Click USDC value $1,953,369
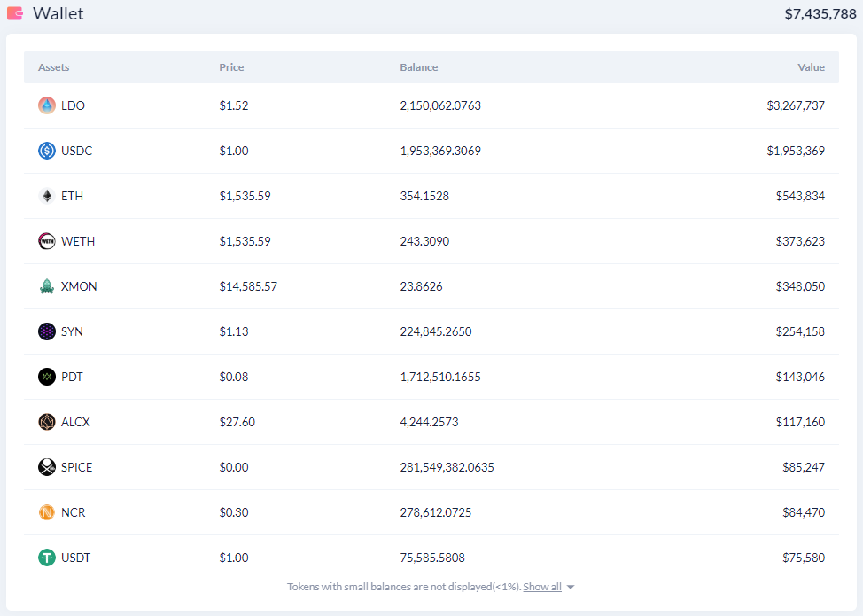 [x=796, y=151]
